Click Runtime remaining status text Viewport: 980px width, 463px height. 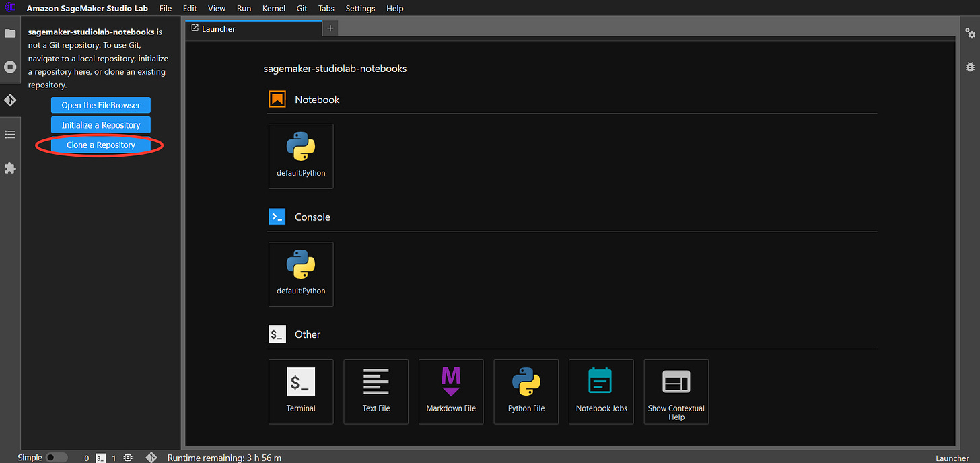224,458
